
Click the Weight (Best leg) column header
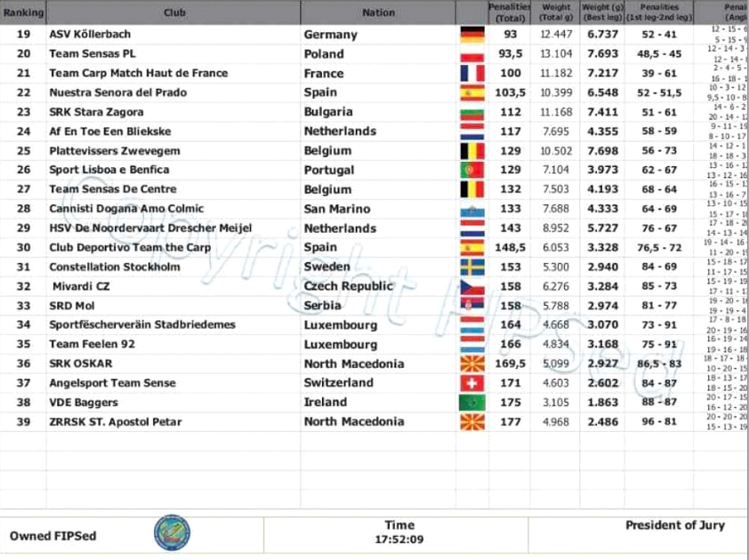[602, 12]
